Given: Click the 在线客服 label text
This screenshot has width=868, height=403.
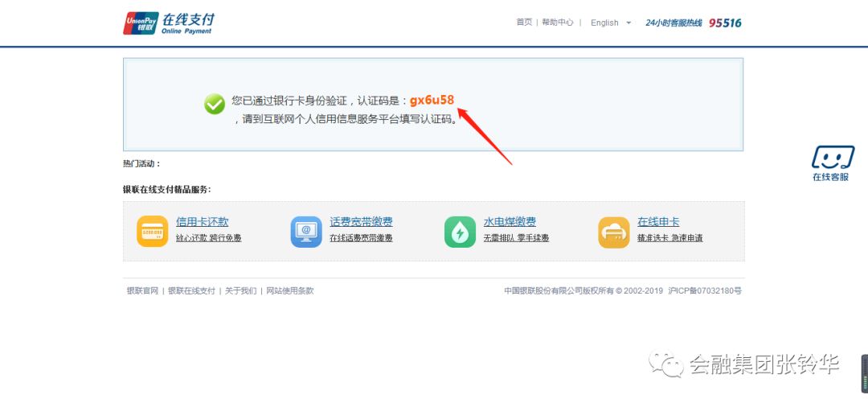Looking at the screenshot, I should pyautogui.click(x=830, y=178).
